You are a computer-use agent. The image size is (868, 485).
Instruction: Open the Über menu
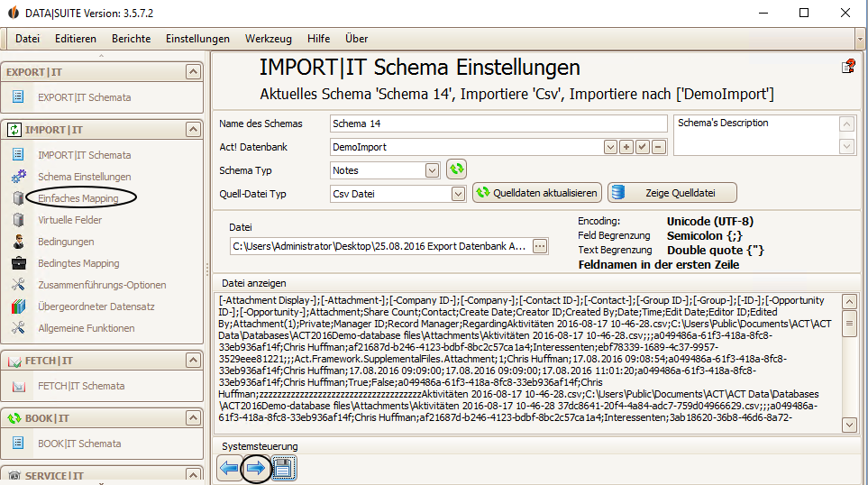[x=357, y=39]
